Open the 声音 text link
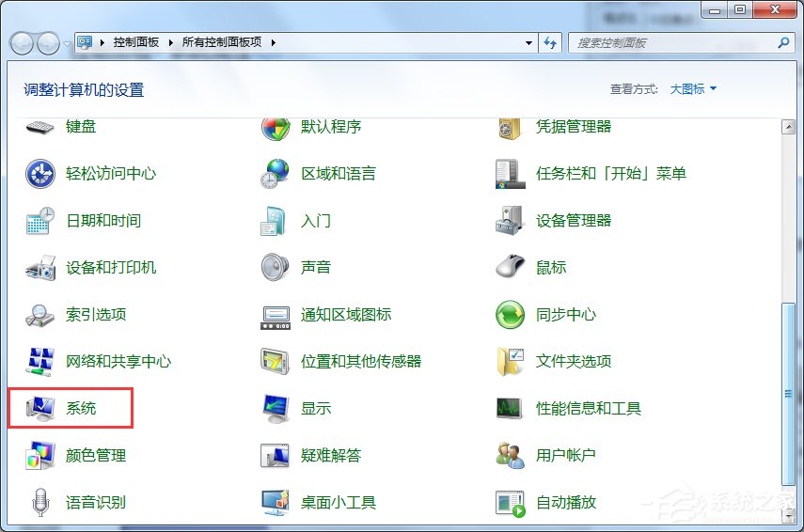Screen dimensions: 804x532 tap(315, 268)
